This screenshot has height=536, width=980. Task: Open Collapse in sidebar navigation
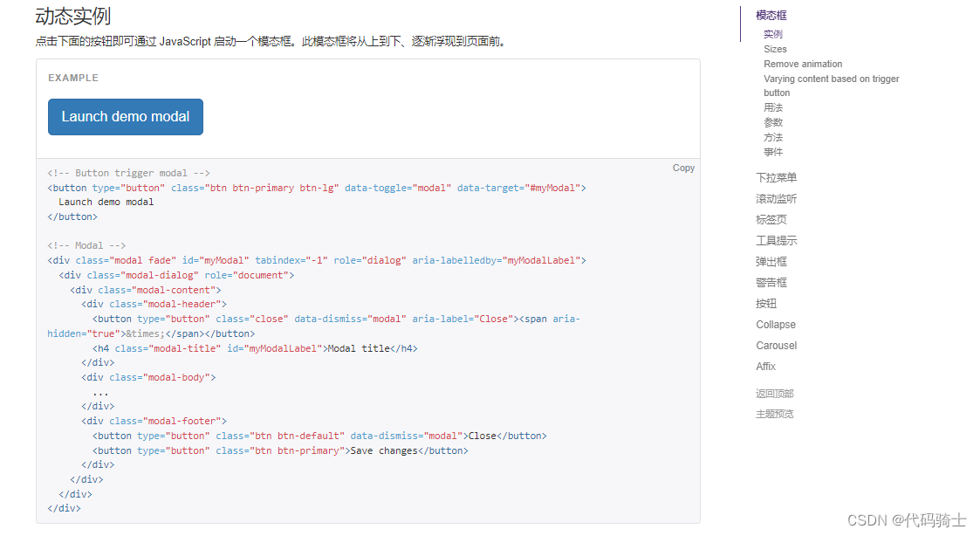click(x=776, y=325)
